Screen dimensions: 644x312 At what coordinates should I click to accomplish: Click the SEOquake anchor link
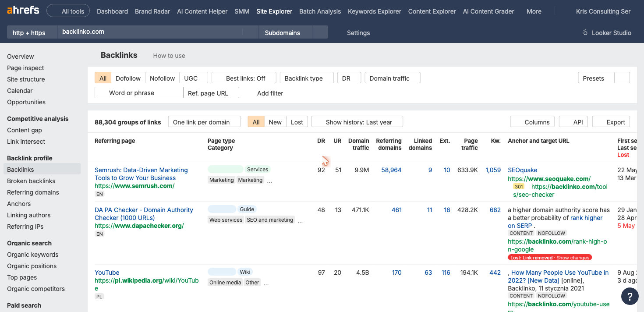tap(522, 170)
